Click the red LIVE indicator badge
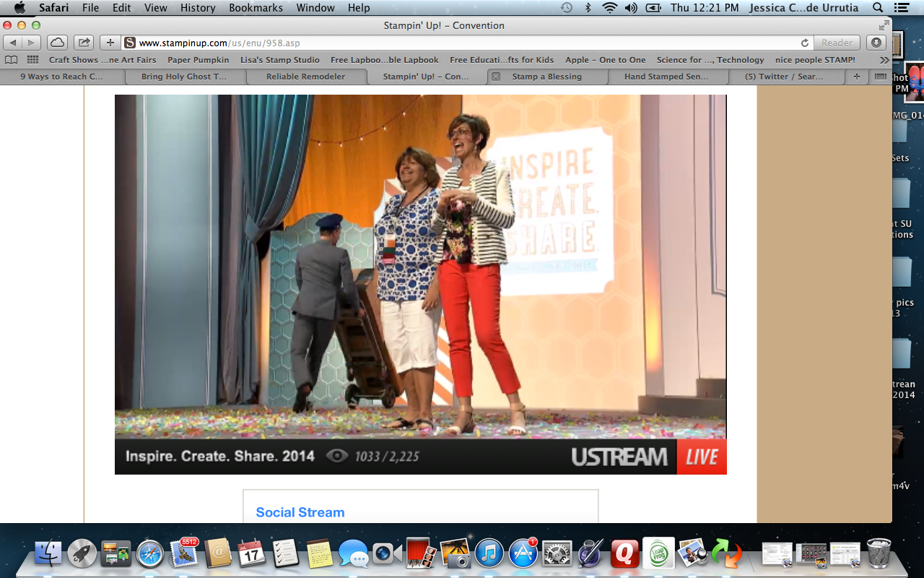This screenshot has width=924, height=578. (702, 457)
